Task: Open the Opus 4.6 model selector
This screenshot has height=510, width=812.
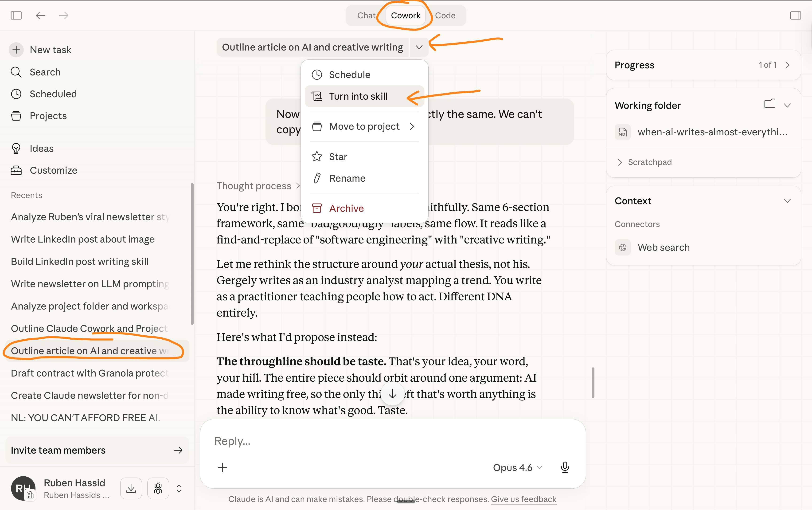Action: [x=517, y=467]
